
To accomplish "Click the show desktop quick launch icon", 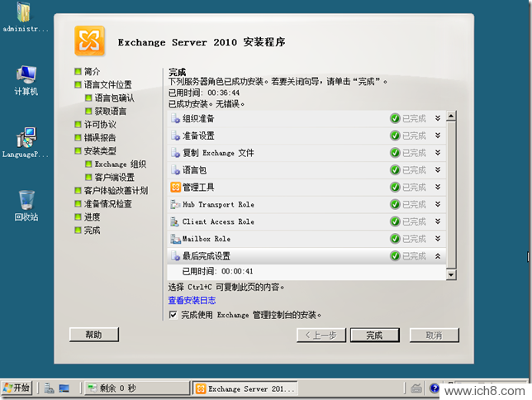I will [x=64, y=388].
